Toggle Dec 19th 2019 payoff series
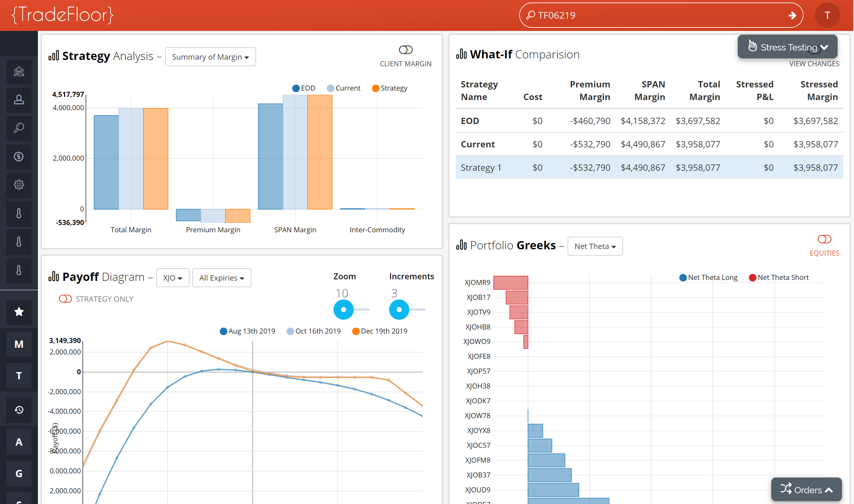The width and height of the screenshot is (854, 504). [x=380, y=331]
